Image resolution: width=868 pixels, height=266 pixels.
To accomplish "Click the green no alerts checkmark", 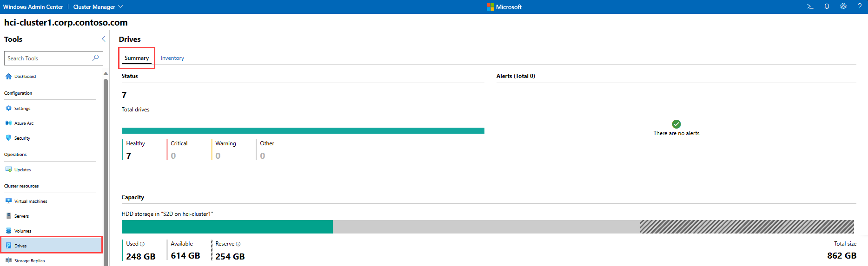I will (x=676, y=124).
